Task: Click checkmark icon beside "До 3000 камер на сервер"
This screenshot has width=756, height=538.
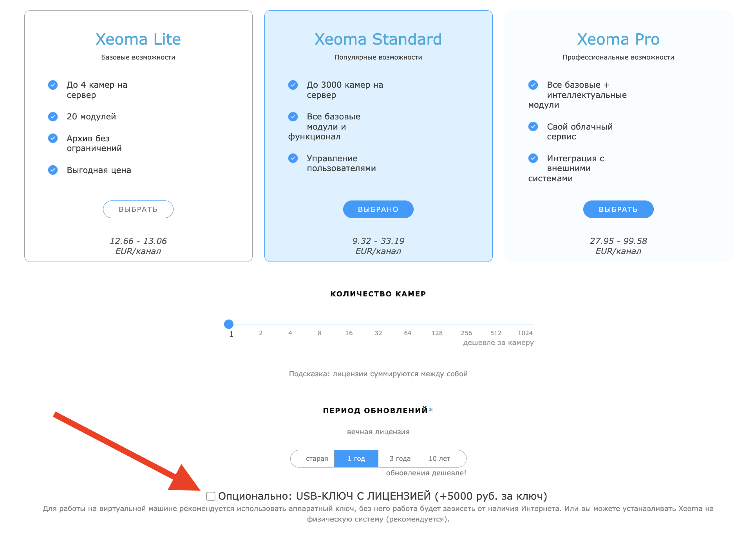Action: pyautogui.click(x=293, y=85)
